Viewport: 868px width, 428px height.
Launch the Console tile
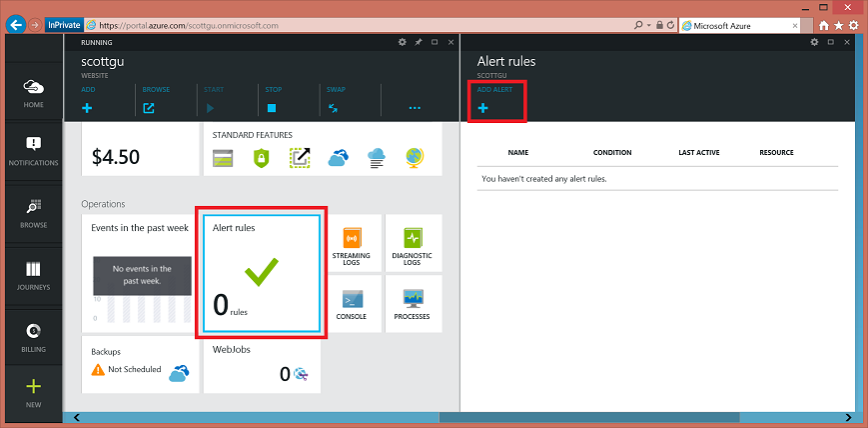pos(351,304)
